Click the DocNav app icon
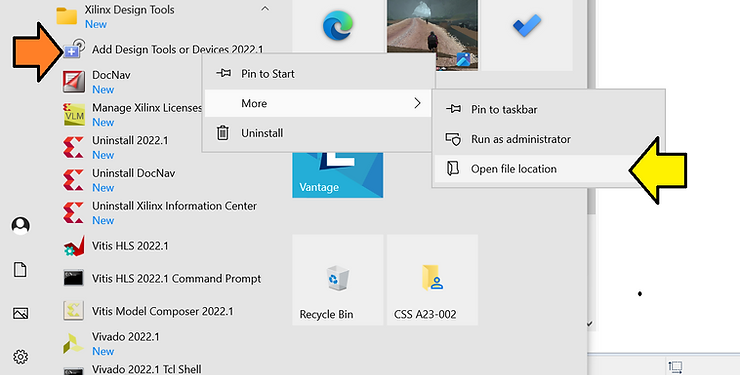 point(74,82)
